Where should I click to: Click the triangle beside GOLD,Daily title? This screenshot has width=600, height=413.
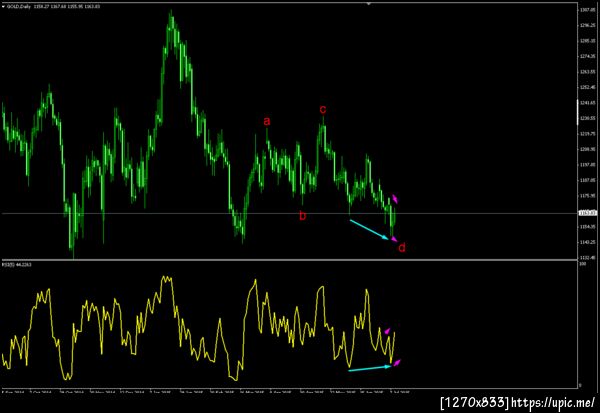[x=3, y=7]
